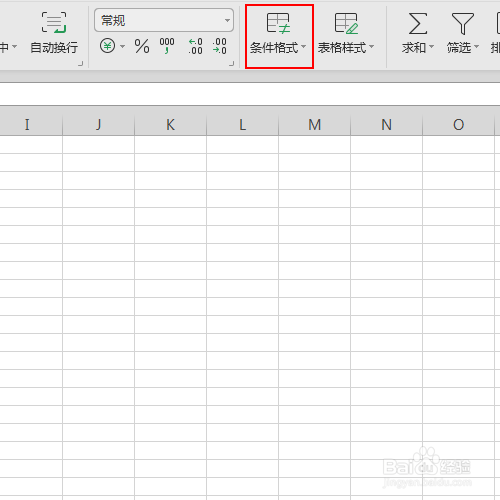Open the number format dialog launcher
The height and width of the screenshot is (500, 500).
click(x=232, y=63)
